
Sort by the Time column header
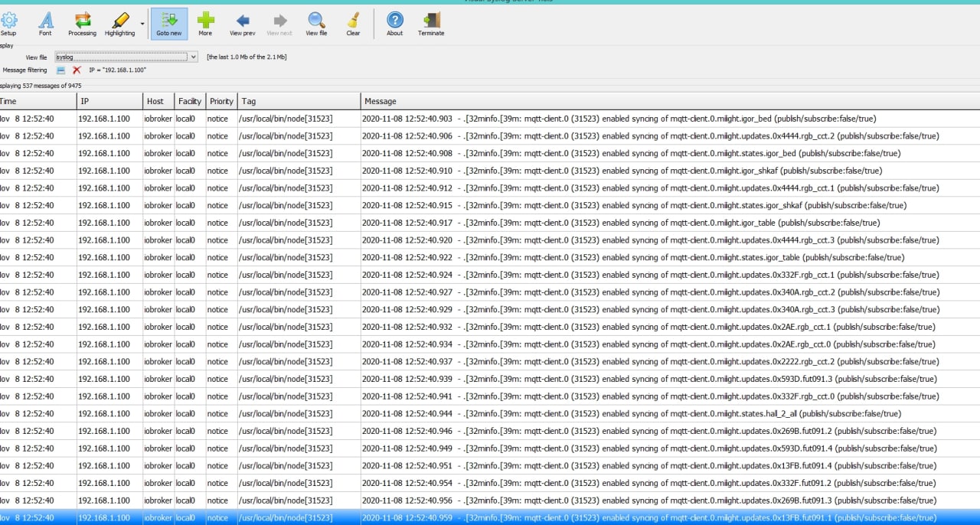38,101
